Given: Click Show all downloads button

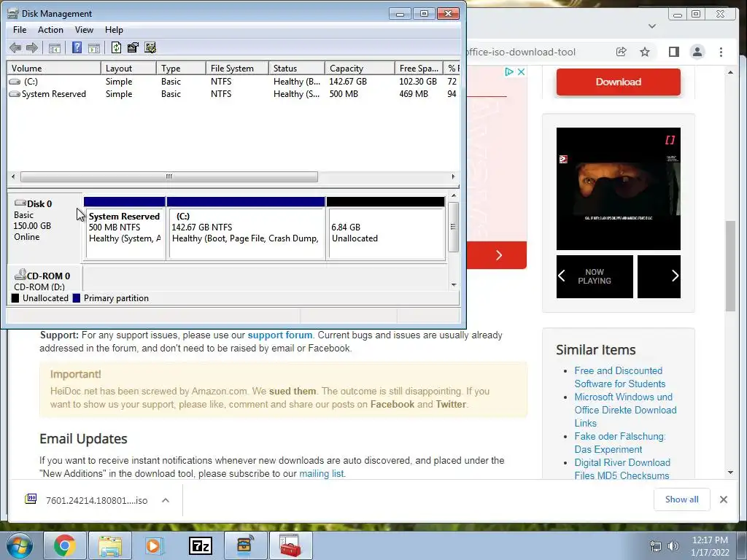Looking at the screenshot, I should pos(682,499).
